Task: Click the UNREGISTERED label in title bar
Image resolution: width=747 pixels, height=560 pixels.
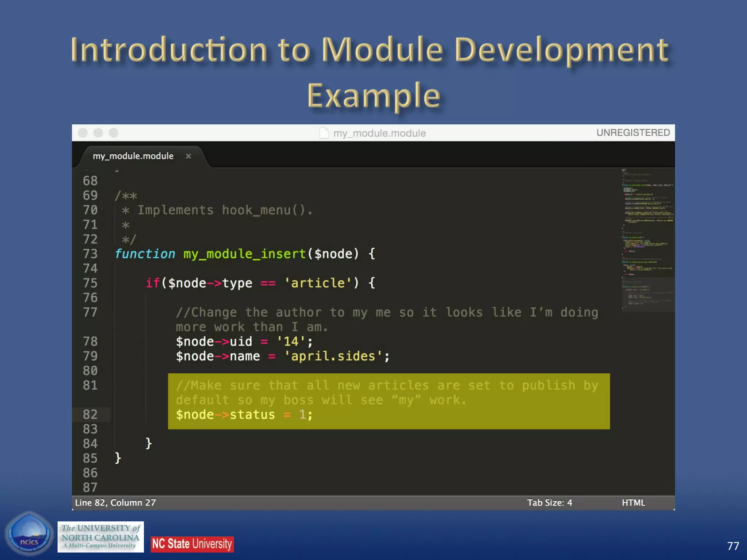Action: [633, 133]
